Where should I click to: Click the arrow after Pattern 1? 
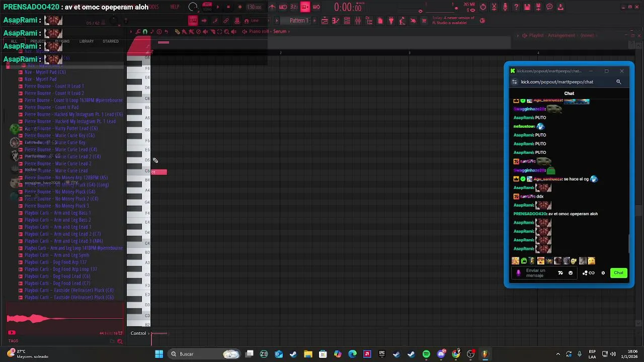tap(314, 21)
